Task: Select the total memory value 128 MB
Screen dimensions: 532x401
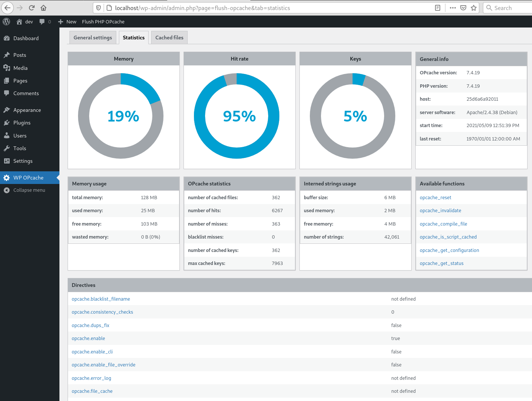Action: pyautogui.click(x=149, y=197)
